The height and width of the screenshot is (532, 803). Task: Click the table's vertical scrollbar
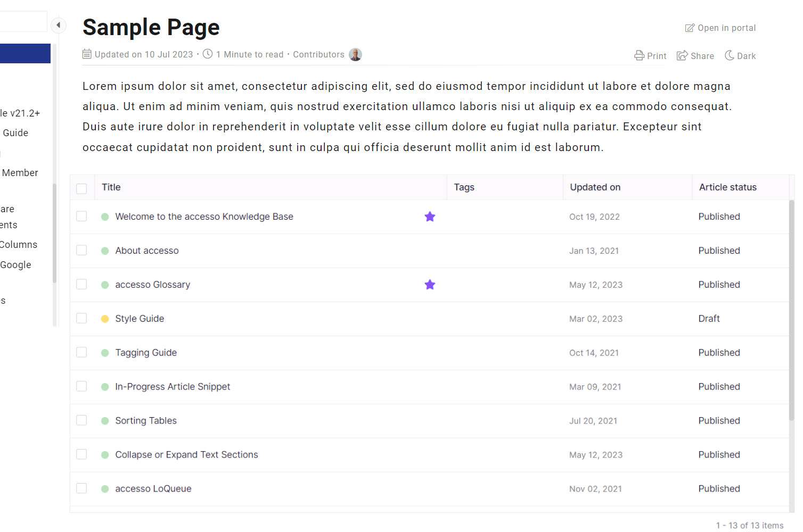791,311
